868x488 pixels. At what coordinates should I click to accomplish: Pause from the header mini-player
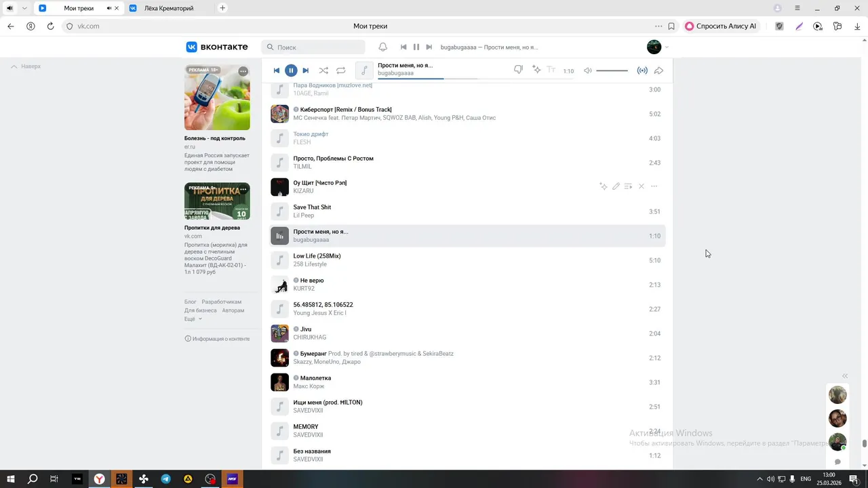[x=416, y=47]
